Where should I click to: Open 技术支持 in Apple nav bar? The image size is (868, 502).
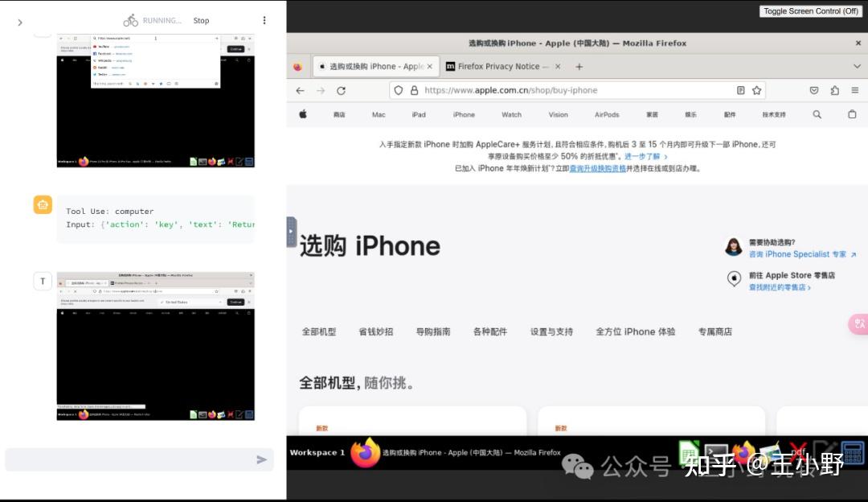pyautogui.click(x=774, y=115)
